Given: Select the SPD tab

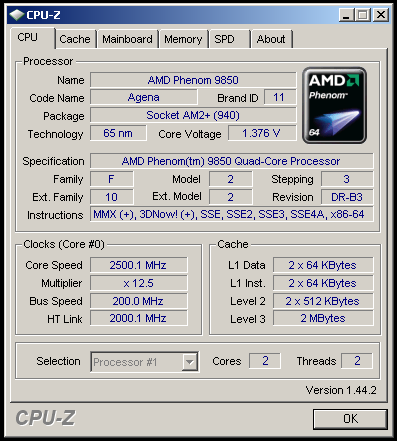Looking at the screenshot, I should [x=229, y=39].
